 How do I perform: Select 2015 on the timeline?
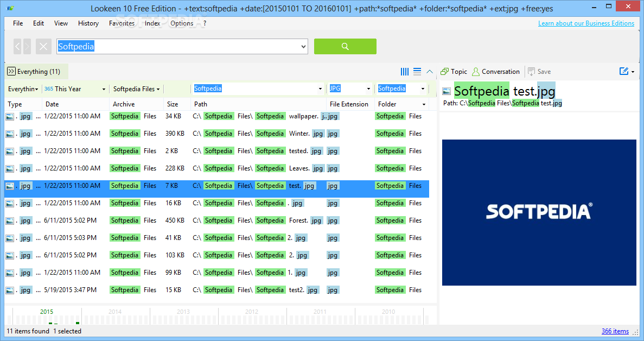(x=47, y=312)
